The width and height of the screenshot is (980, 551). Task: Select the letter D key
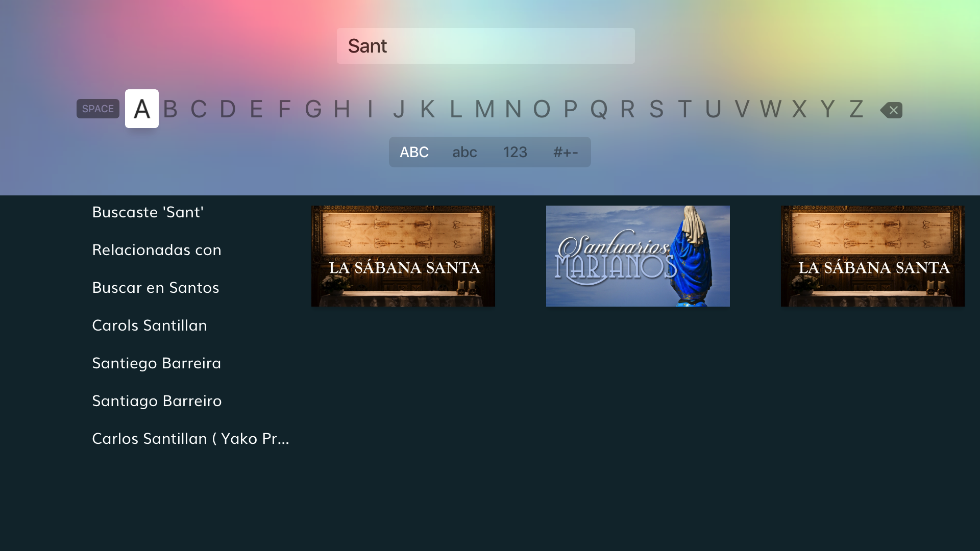click(228, 109)
